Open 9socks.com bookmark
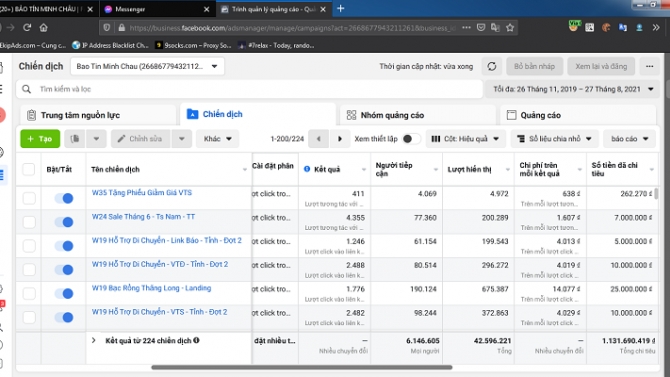 tap(193, 45)
